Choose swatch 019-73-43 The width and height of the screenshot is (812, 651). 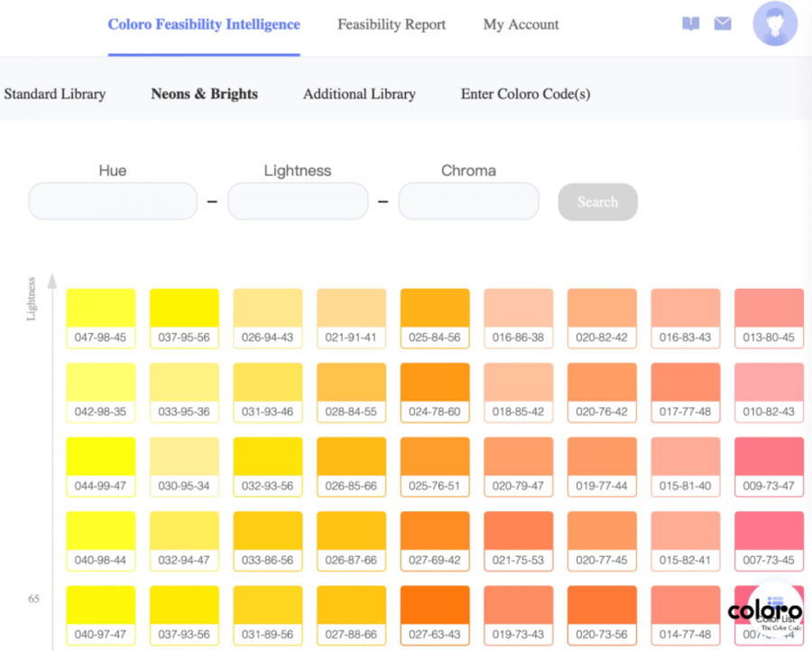519,615
